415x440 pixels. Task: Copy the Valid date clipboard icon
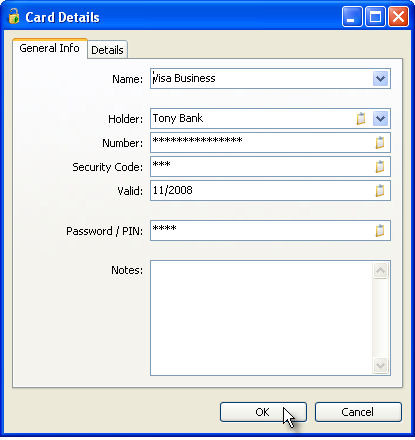tap(380, 191)
